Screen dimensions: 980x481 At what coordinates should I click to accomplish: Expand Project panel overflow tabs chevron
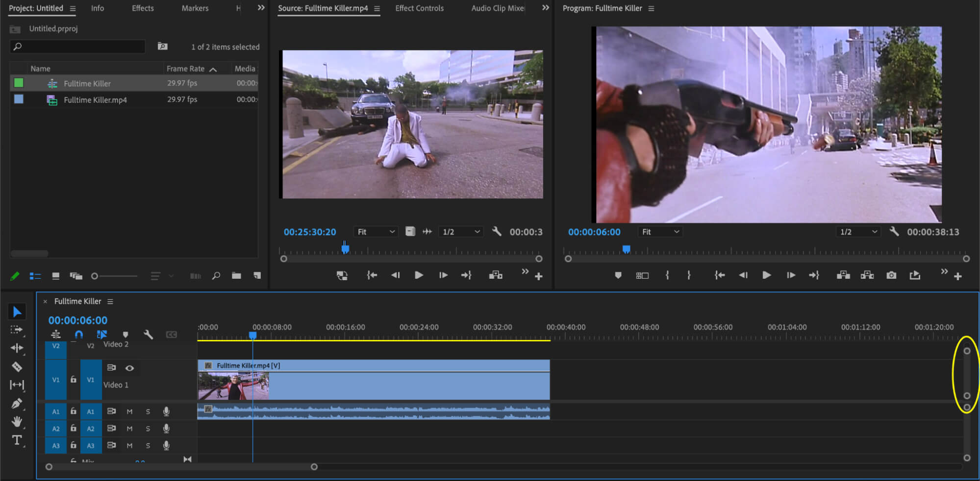tap(261, 8)
